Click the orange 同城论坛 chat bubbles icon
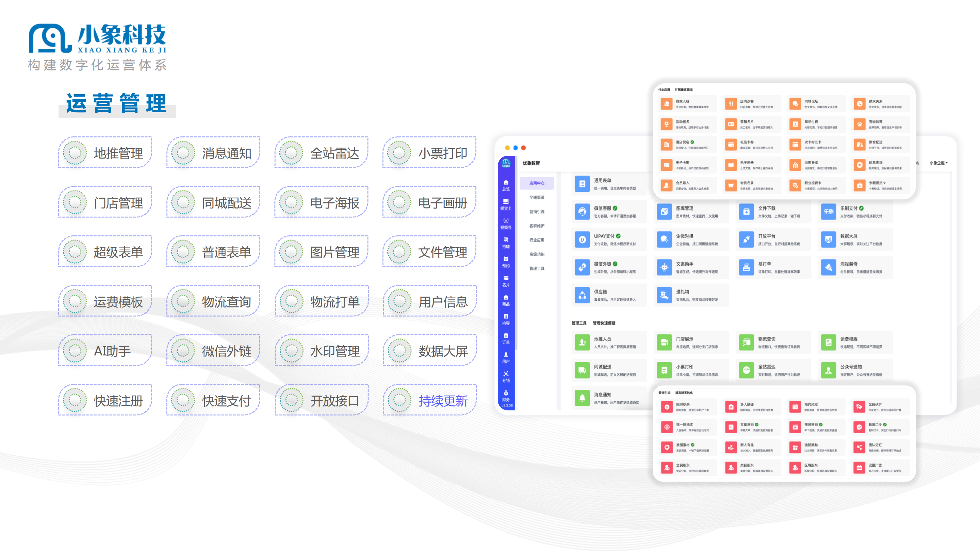Screen dimensions: 980x551 coord(795,104)
